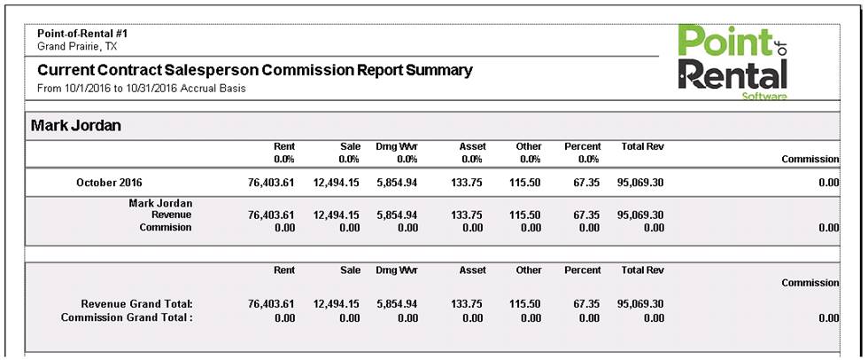Select grand total Sale amount 12,494.15
868x360 pixels.
pos(336,304)
